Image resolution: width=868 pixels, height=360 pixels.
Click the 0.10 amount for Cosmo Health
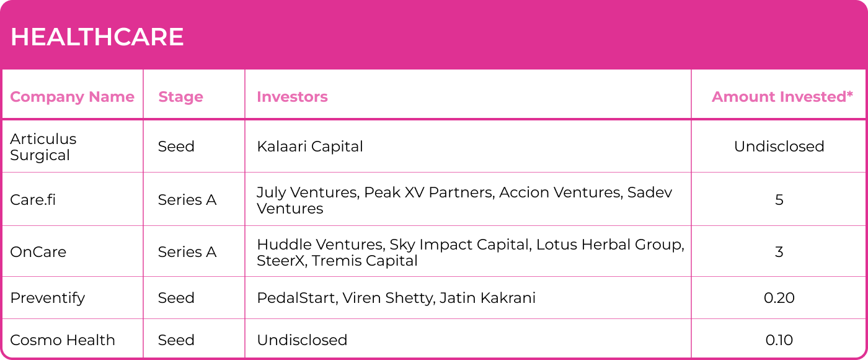point(779,340)
